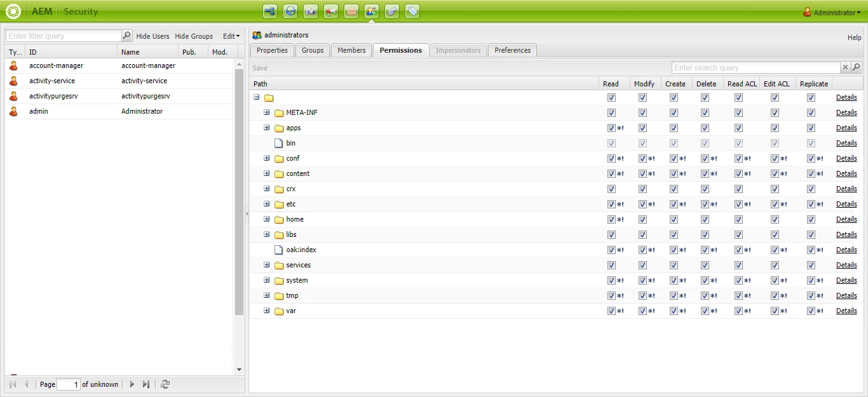The width and height of the screenshot is (868, 397).
Task: Go to first page of user list
Action: 13,384
